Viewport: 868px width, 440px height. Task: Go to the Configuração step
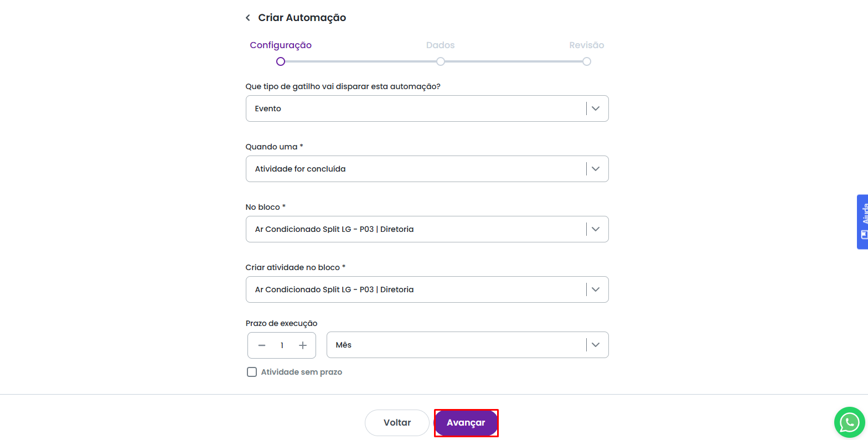(281, 45)
